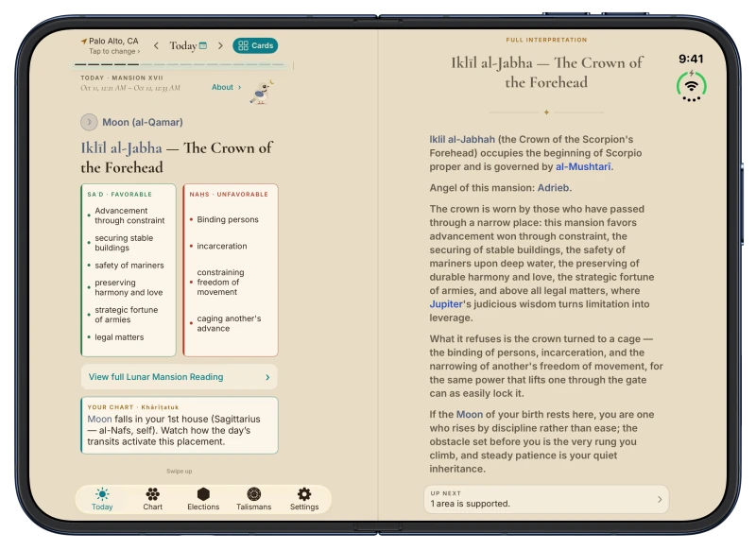Select 'Advancement through constraint' item
Viewport: 756px width, 550px height.
129,215
